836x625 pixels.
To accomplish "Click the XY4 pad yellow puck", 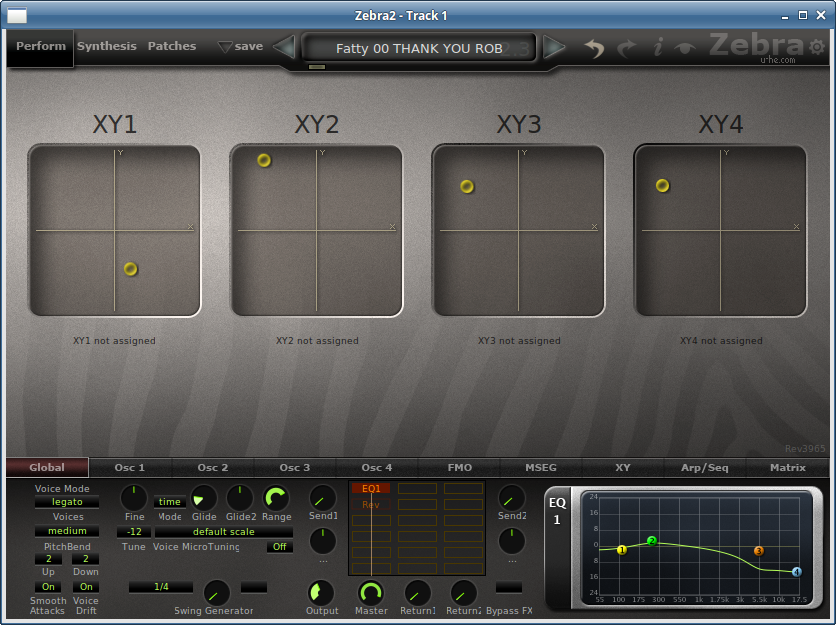I will tap(663, 185).
